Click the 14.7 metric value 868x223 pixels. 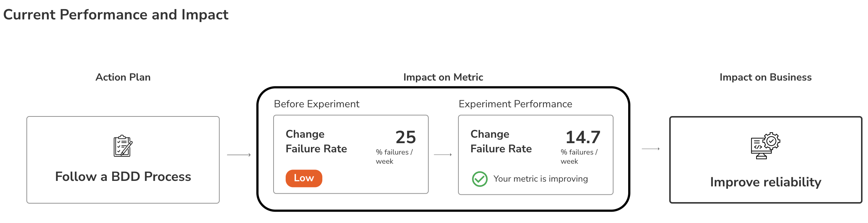tap(583, 137)
